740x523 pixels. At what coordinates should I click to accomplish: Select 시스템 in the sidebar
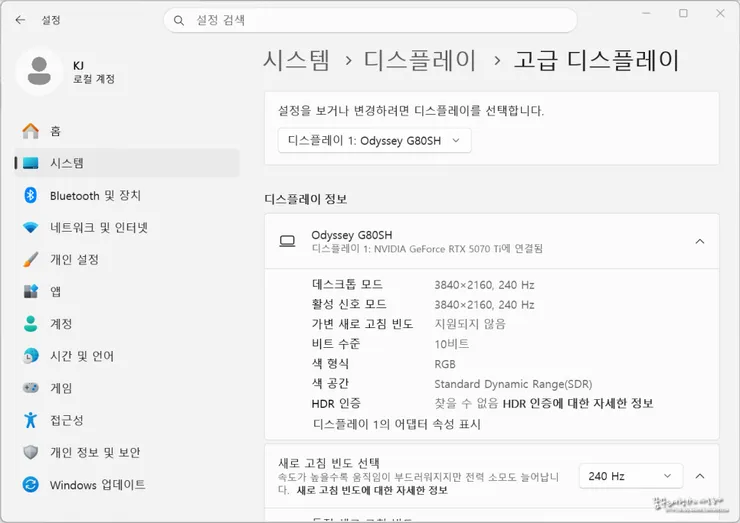[126, 163]
